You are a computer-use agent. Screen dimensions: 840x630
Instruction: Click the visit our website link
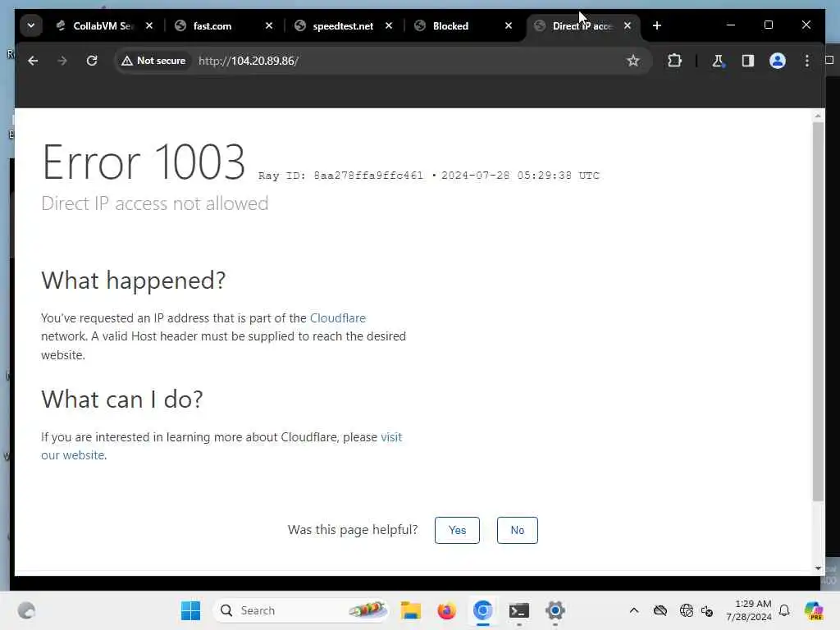tap(391, 437)
